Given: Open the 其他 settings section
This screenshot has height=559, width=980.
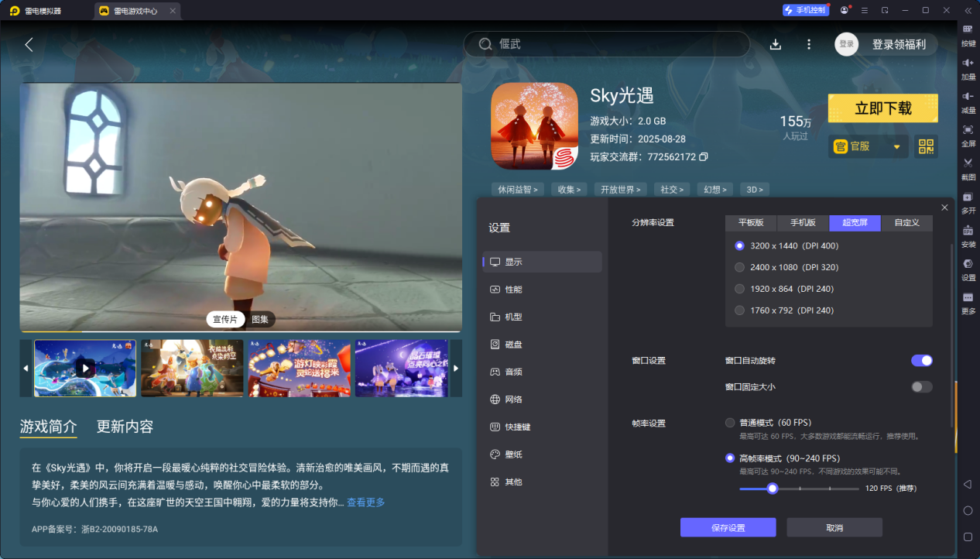Looking at the screenshot, I should pos(542,482).
